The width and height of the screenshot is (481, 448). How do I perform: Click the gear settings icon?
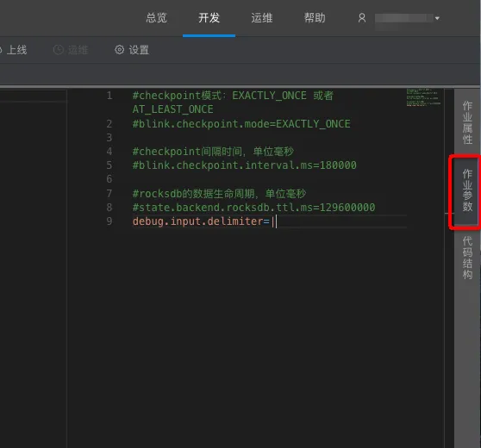pos(119,50)
